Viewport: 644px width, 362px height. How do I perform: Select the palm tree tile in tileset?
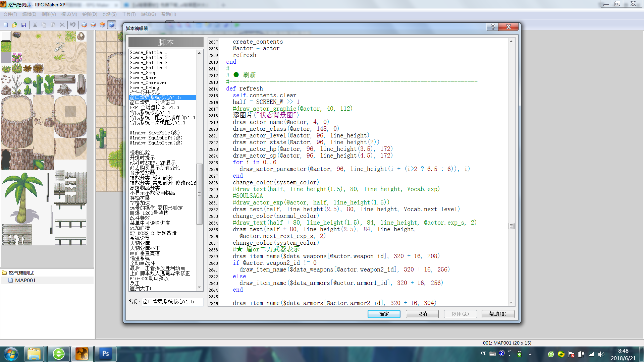click(22, 198)
